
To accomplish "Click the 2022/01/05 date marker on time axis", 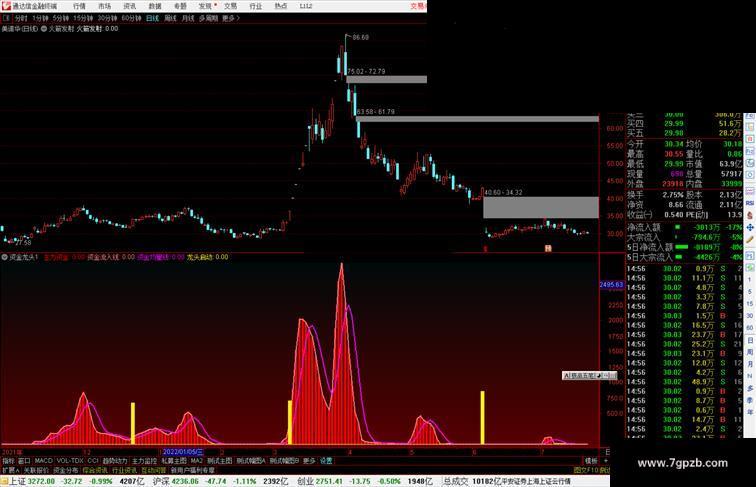I will pos(183,452).
